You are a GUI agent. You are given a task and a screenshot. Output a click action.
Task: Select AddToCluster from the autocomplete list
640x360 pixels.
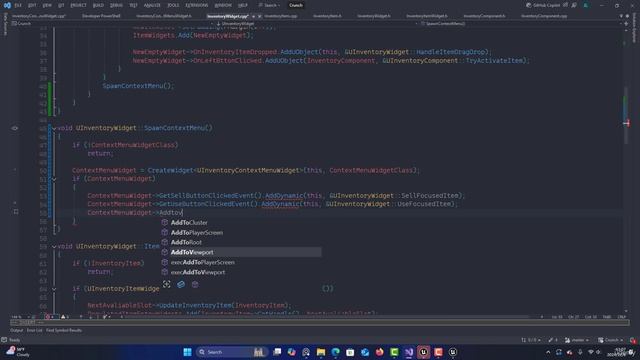pos(241,222)
